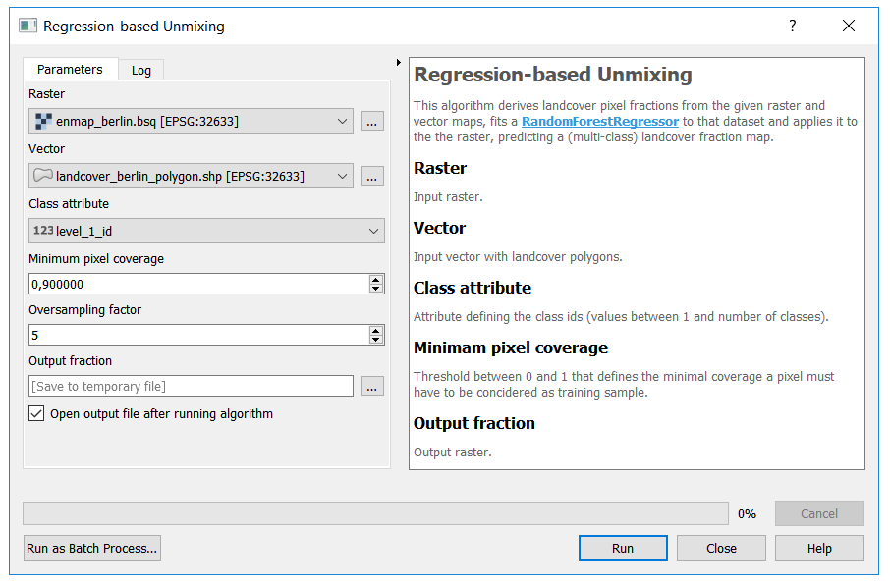Click the Run button
Viewport: 890px width, 588px height.
click(x=623, y=548)
